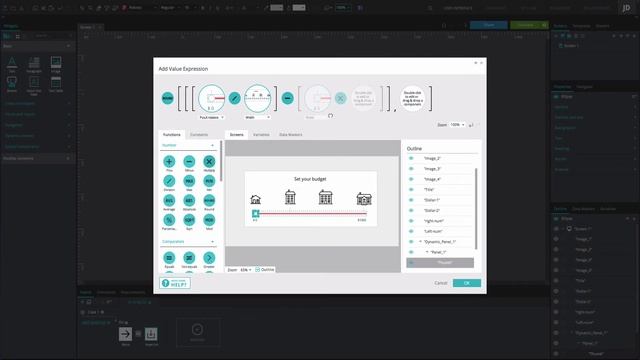Add the Equals comparison function
Viewport: 640px width, 360px height.
[x=169, y=258]
